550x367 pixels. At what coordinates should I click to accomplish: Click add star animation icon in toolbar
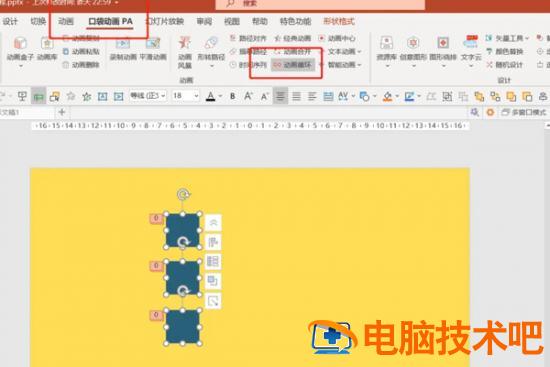click(x=86, y=96)
